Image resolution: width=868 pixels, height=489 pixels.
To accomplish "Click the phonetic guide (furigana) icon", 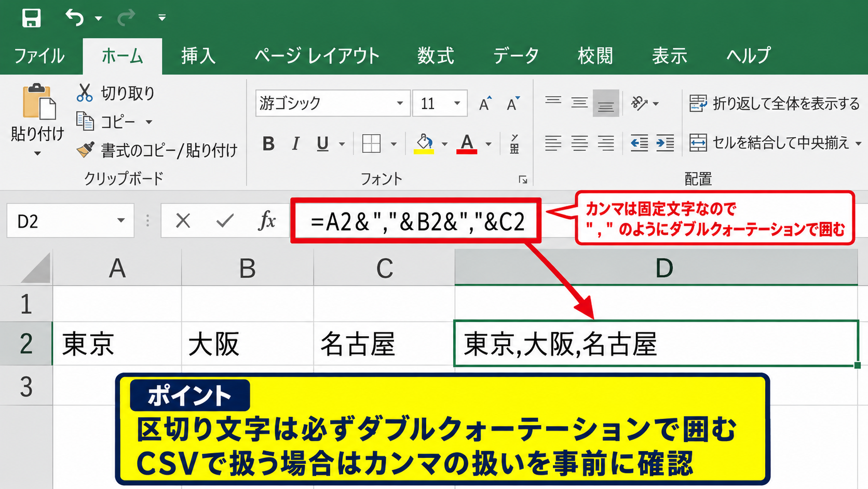I will 514,143.
